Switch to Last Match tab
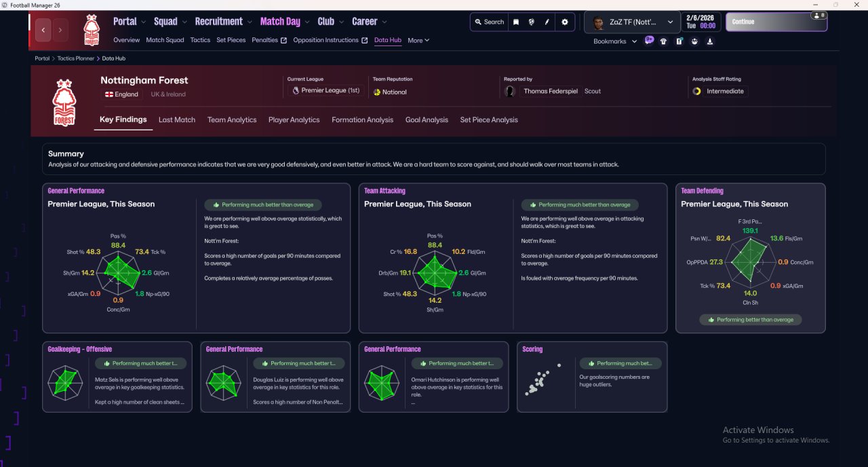Screen dimensions: 868x467 (x=177, y=119)
